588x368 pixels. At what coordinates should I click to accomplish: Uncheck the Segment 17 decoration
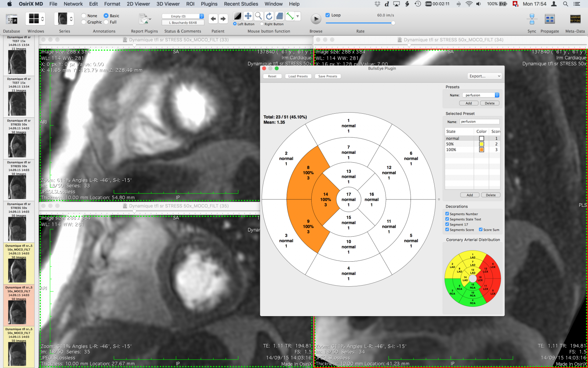[448, 224]
